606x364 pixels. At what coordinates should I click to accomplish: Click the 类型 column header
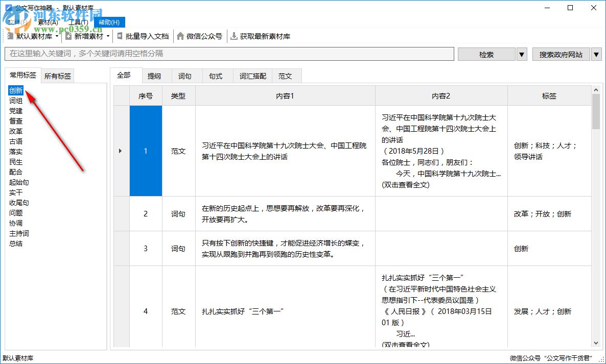178,96
